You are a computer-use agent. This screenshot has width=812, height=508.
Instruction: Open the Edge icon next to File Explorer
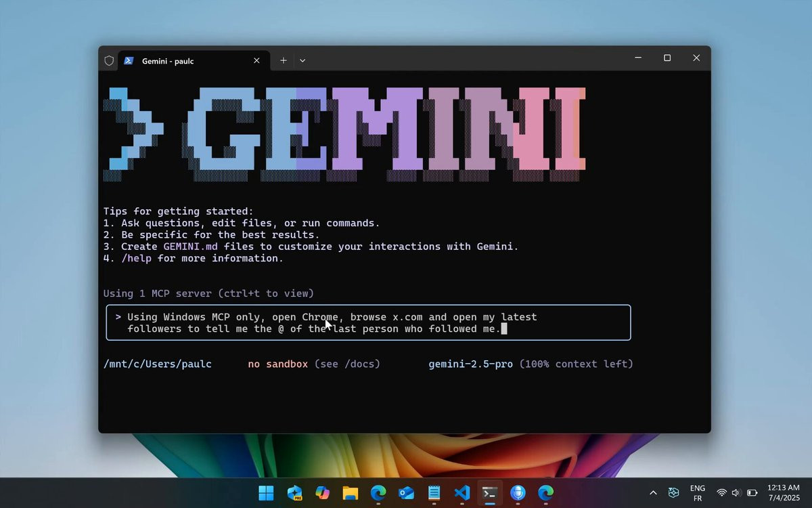pos(378,493)
